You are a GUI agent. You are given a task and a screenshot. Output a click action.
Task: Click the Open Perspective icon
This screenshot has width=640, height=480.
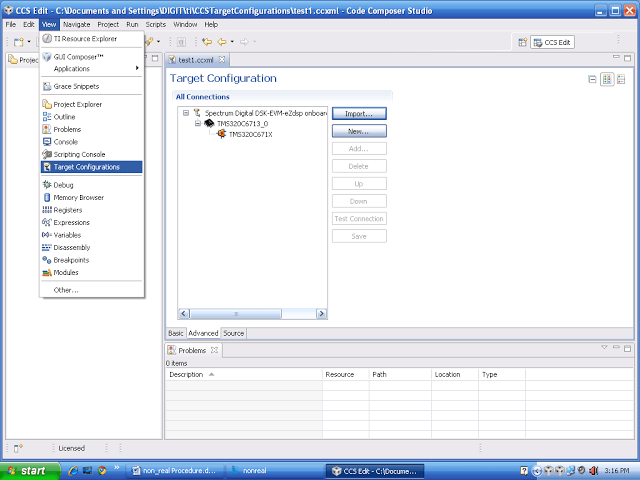click(522, 42)
